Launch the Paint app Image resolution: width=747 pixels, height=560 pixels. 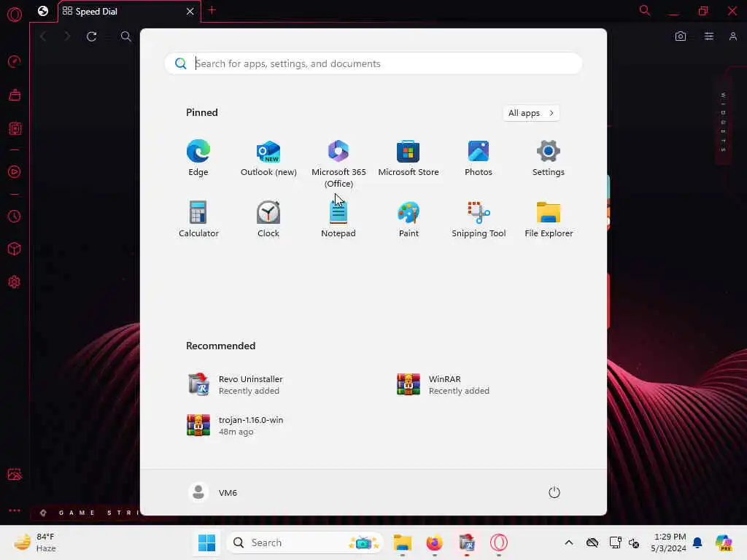click(x=409, y=219)
